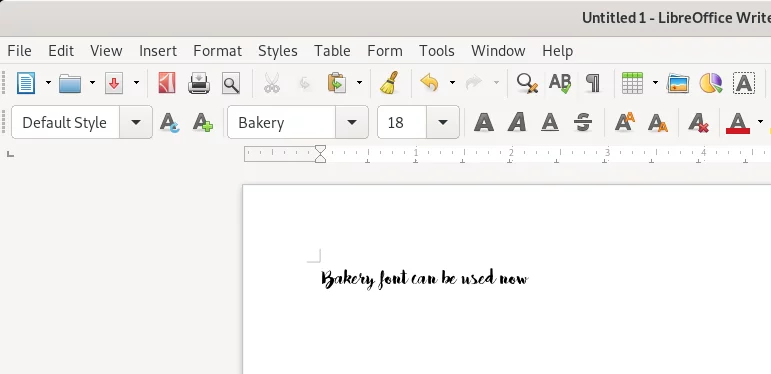Viewport: 771px width, 374px height.
Task: Clear direct formatting
Action: click(698, 122)
